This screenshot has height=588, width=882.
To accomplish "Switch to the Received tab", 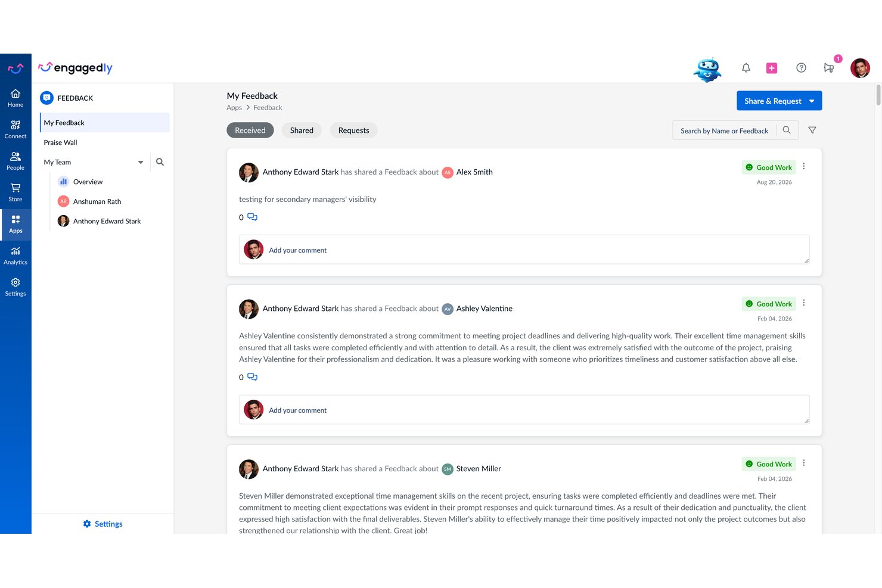I will (x=250, y=130).
